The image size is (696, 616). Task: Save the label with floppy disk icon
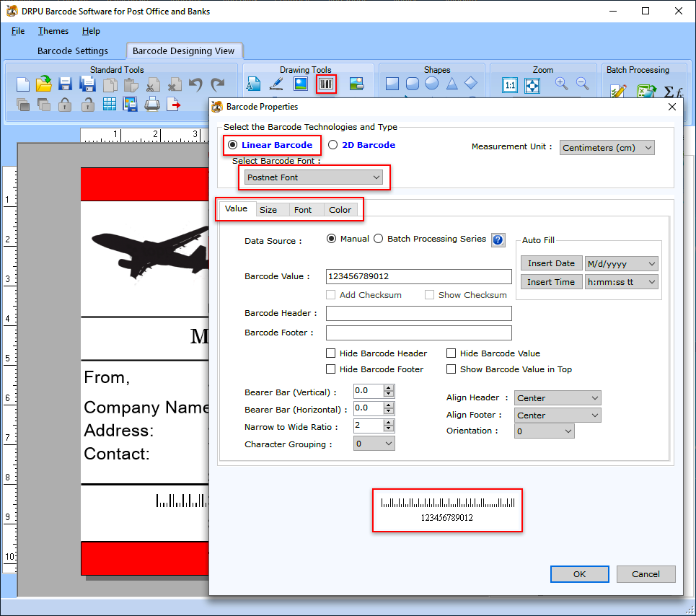pos(65,84)
